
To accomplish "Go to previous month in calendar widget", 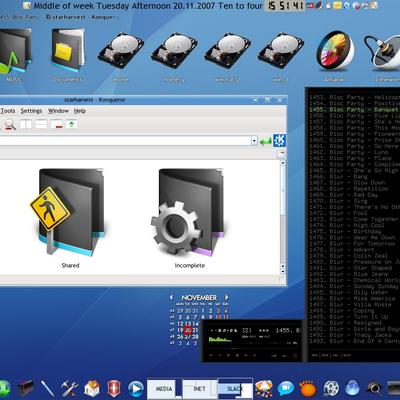I will click(x=171, y=297).
